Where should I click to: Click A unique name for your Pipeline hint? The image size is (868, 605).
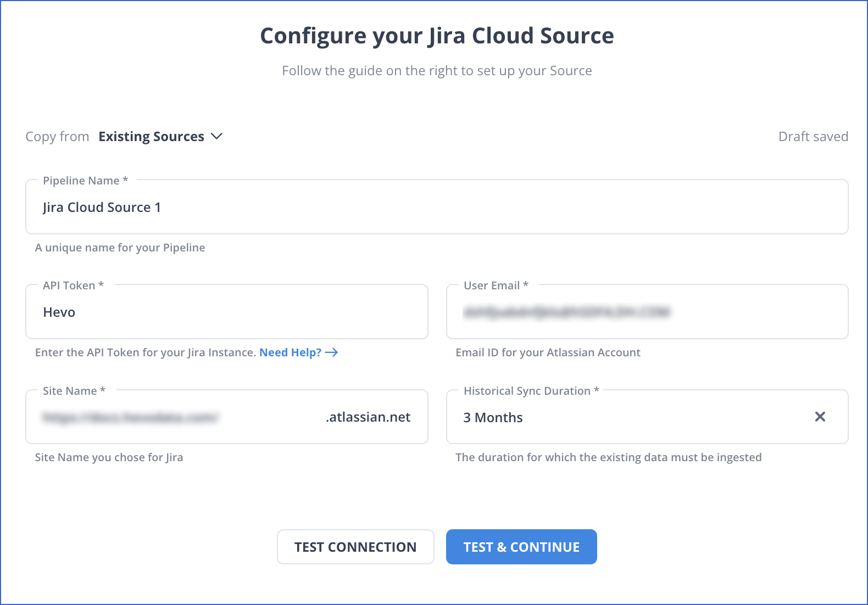120,248
